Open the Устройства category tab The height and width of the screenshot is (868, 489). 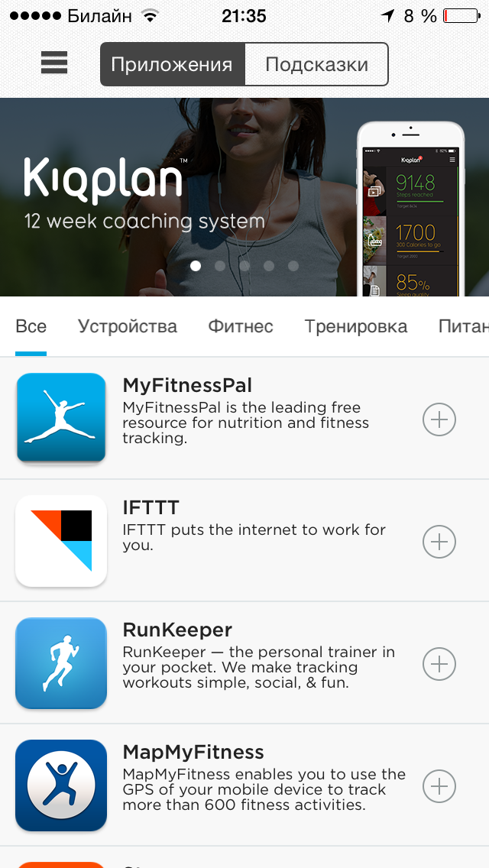(x=128, y=326)
